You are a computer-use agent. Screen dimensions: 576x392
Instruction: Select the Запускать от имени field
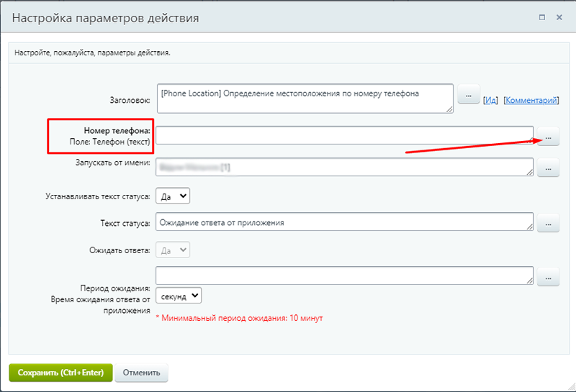click(x=344, y=168)
